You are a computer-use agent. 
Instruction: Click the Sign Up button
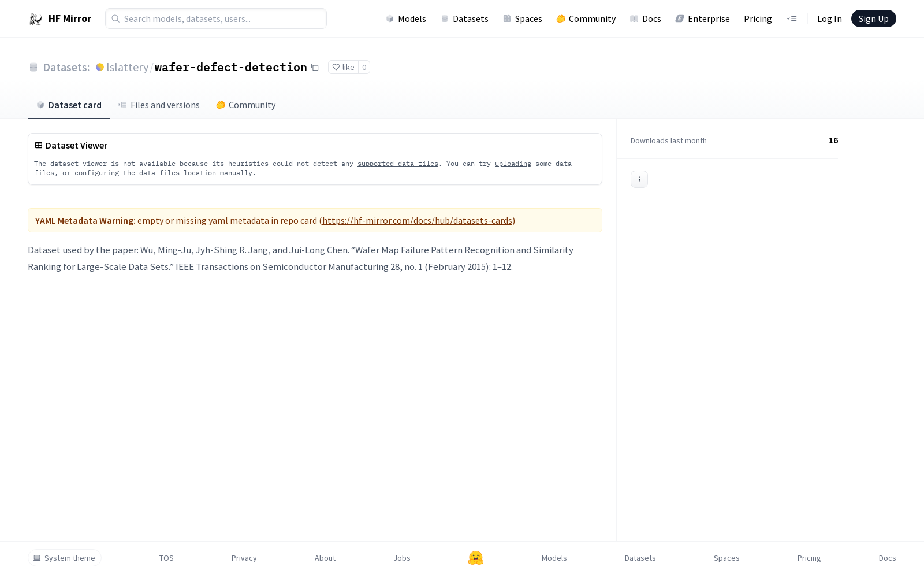coord(873,18)
